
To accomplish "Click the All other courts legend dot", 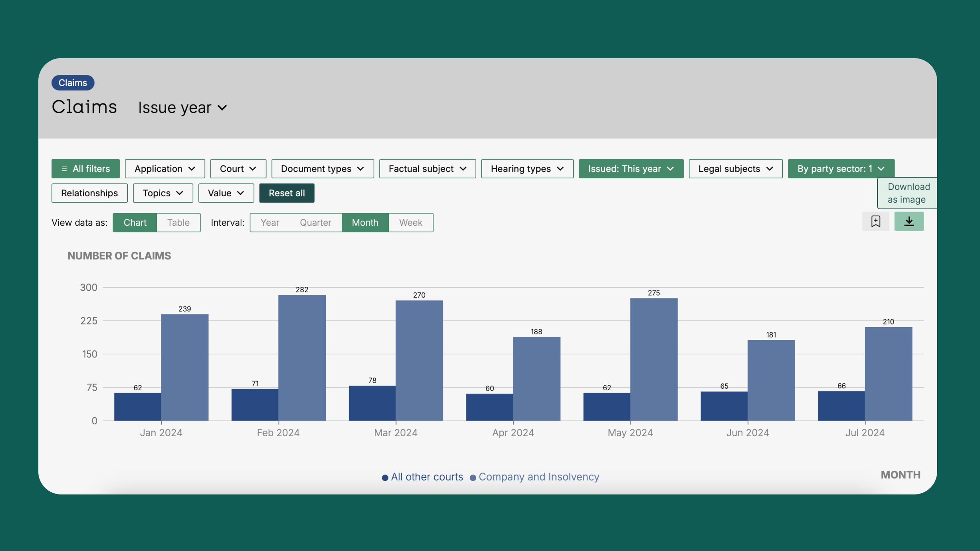I will tap(385, 478).
